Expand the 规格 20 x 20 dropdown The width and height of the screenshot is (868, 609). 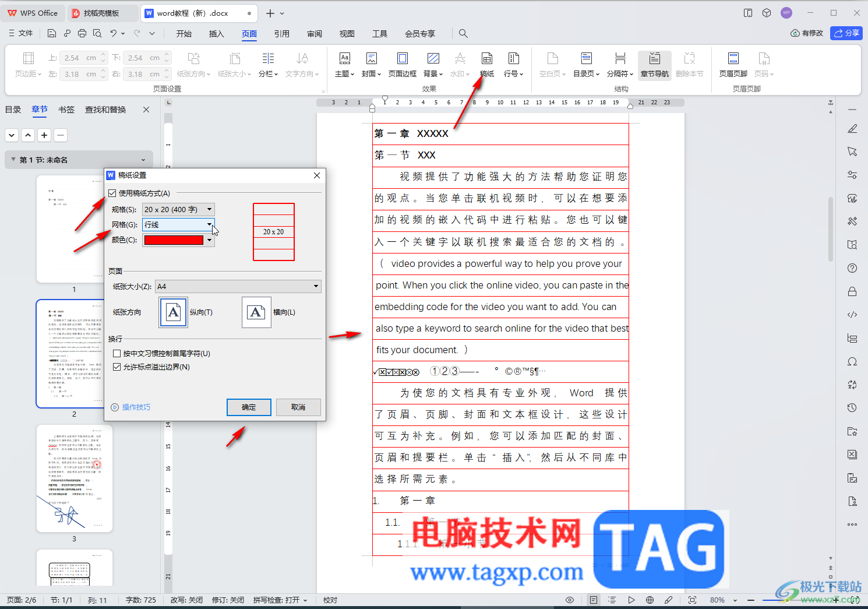coord(178,209)
